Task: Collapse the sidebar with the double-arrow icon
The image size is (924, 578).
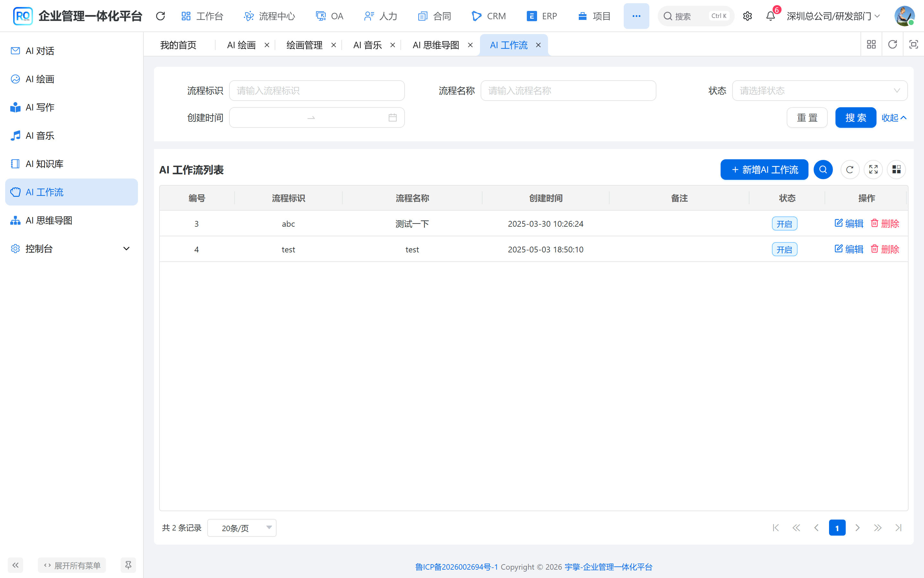Action: [x=16, y=565]
